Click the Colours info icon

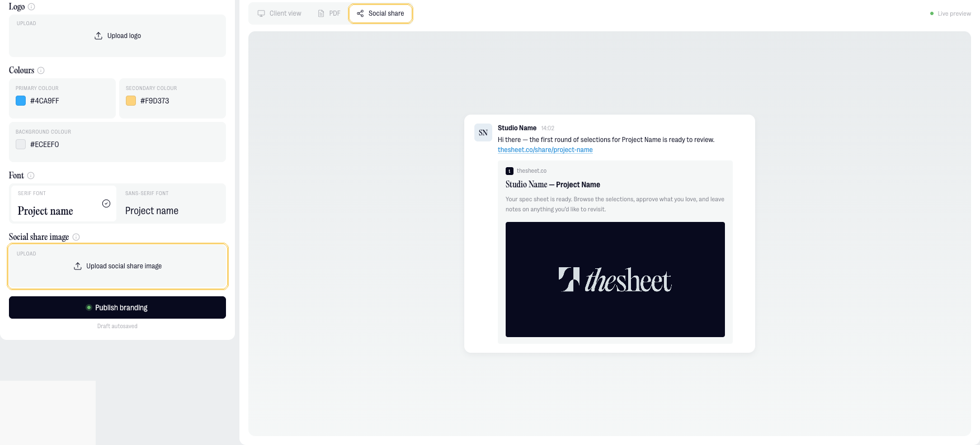tap(41, 70)
